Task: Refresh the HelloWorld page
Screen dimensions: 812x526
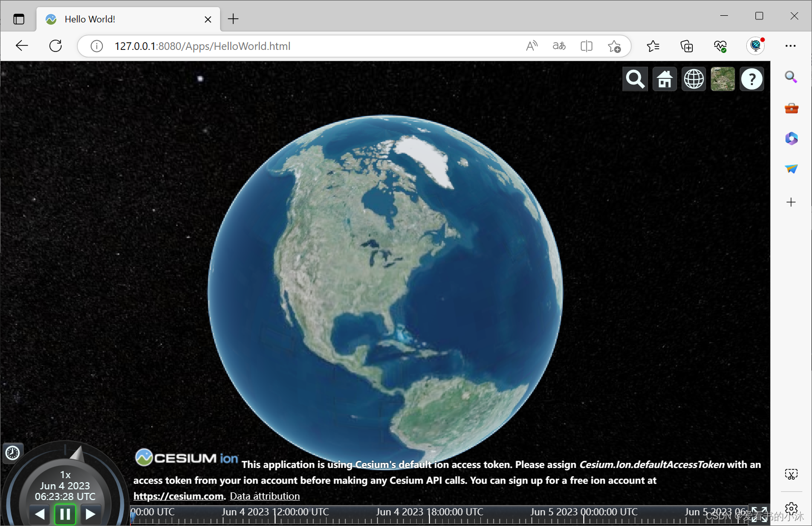Action: point(56,46)
